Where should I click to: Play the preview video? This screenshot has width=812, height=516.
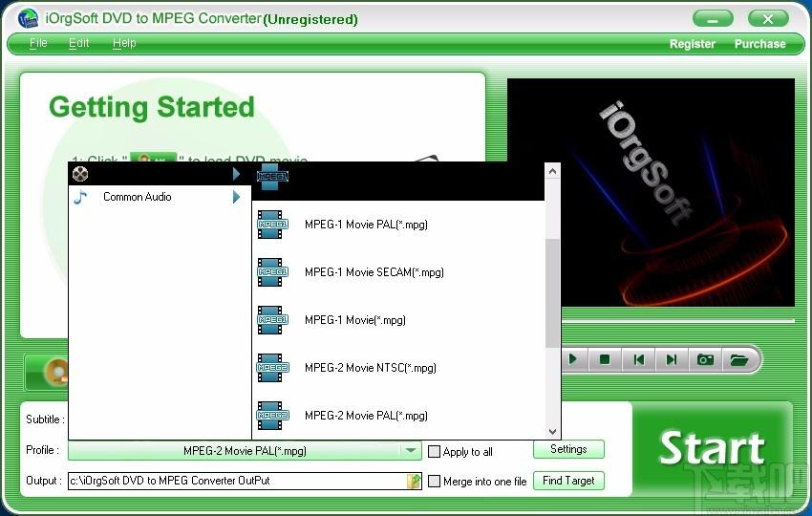[573, 359]
